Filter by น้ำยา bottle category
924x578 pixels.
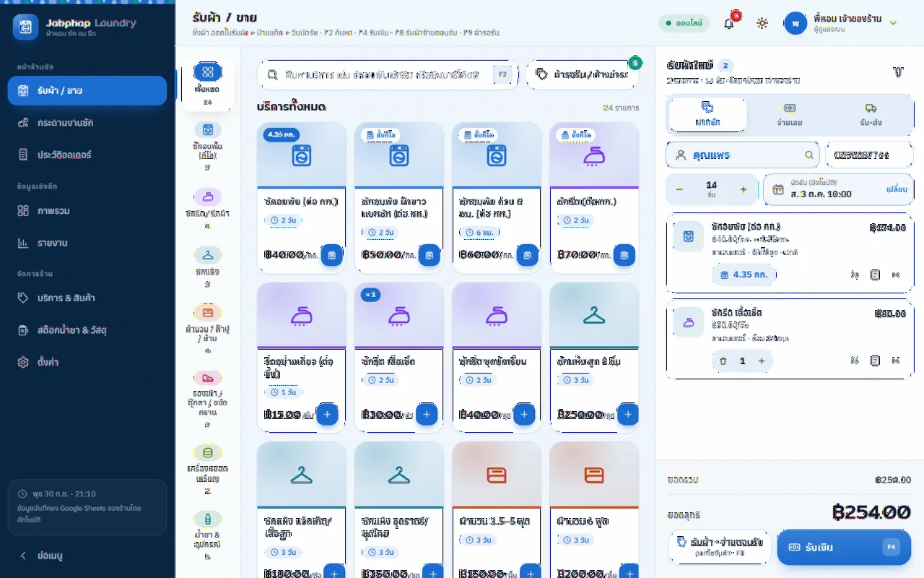coord(208,535)
